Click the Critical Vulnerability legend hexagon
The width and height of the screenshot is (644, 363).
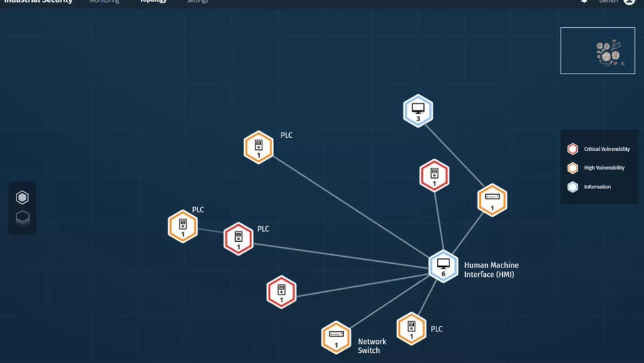click(573, 150)
